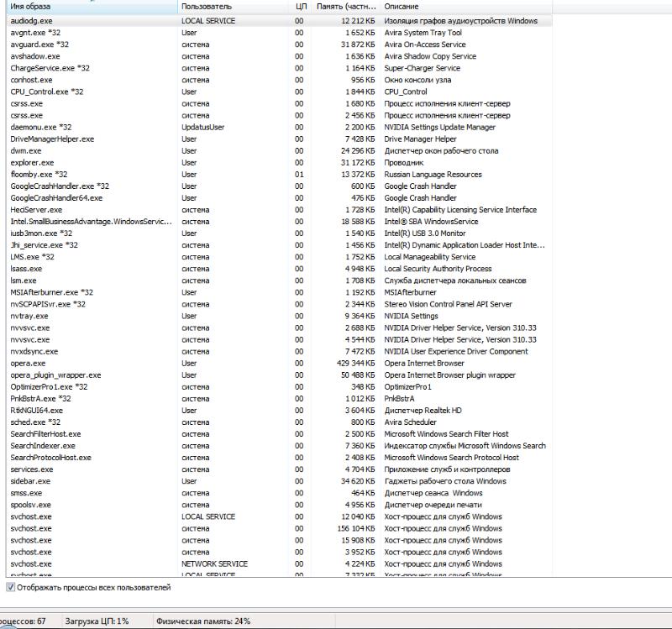Click the Russian Language Resources description
Screen dimensions: 672x629
[x=433, y=175]
